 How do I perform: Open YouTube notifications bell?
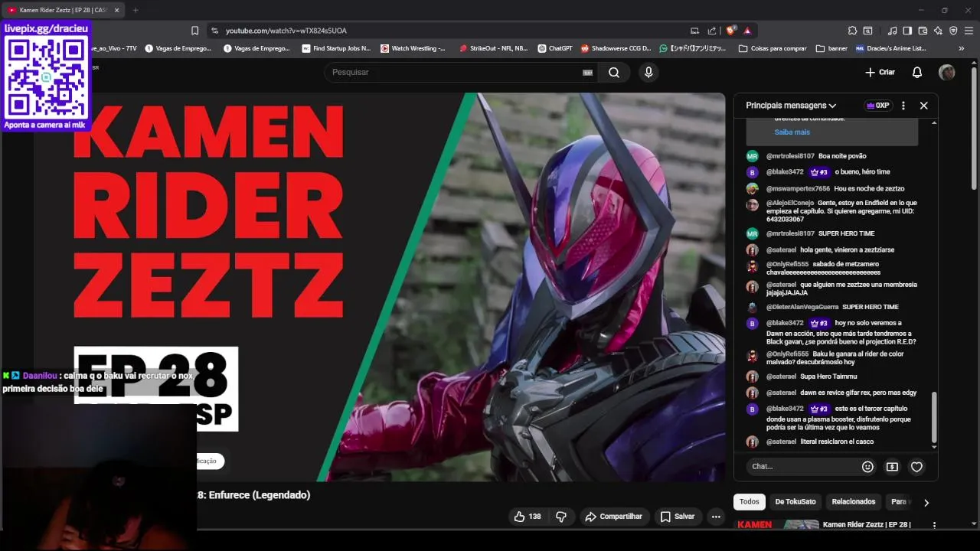(916, 72)
